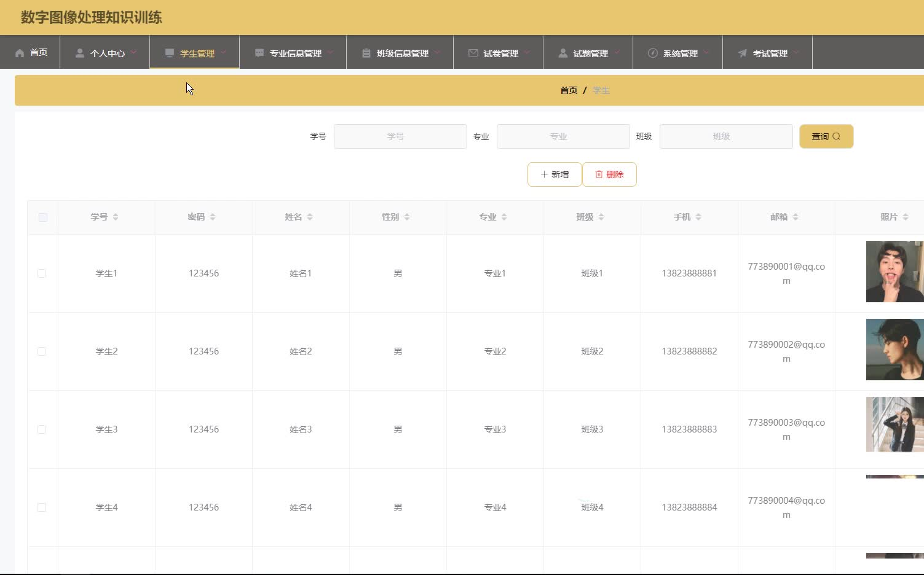Check the checkbox for 学生2 row
The width and height of the screenshot is (924, 575).
(x=42, y=351)
